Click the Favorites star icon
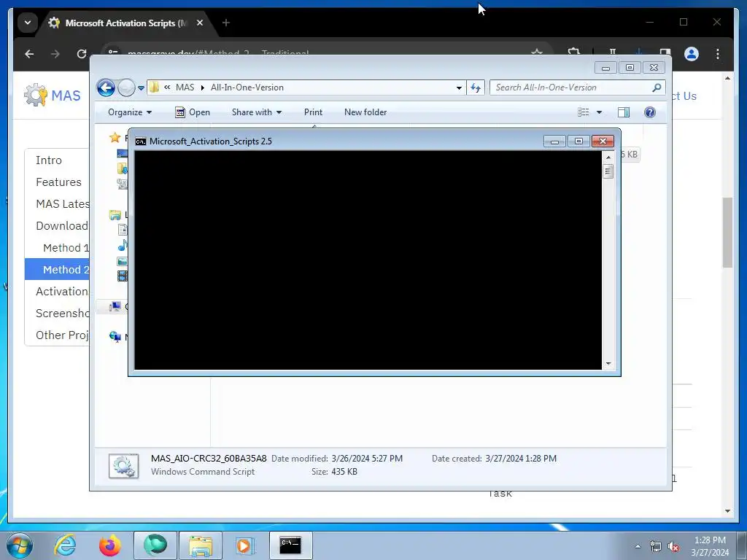This screenshot has width=747, height=560. click(x=115, y=138)
